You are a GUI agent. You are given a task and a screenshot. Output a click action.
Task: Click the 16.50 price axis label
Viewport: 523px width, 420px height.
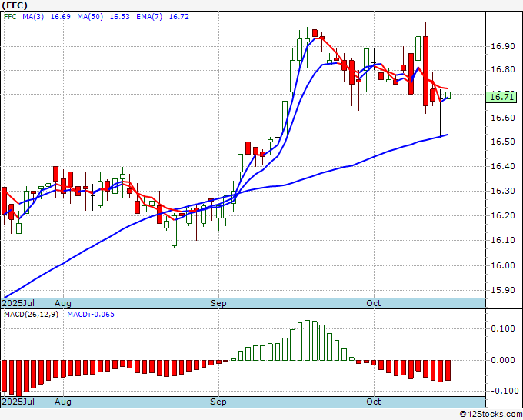click(x=503, y=142)
